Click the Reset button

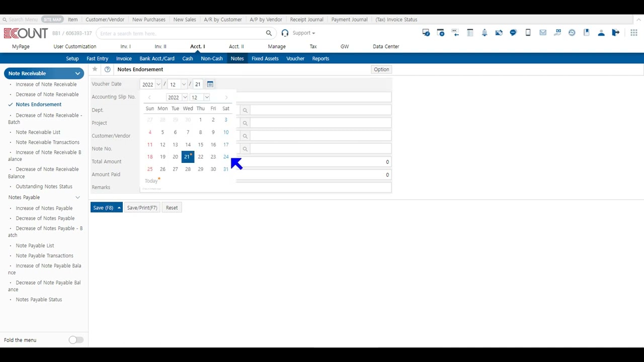tap(172, 208)
